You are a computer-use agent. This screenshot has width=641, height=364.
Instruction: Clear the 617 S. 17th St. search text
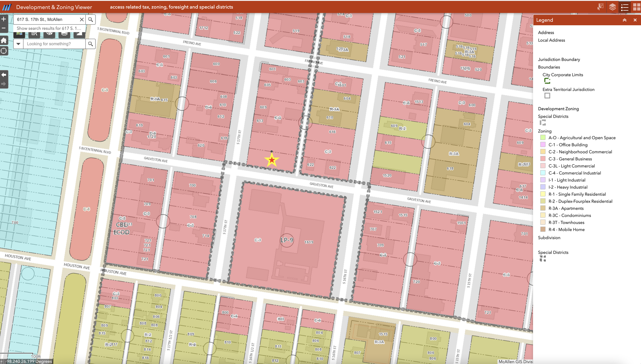82,19
